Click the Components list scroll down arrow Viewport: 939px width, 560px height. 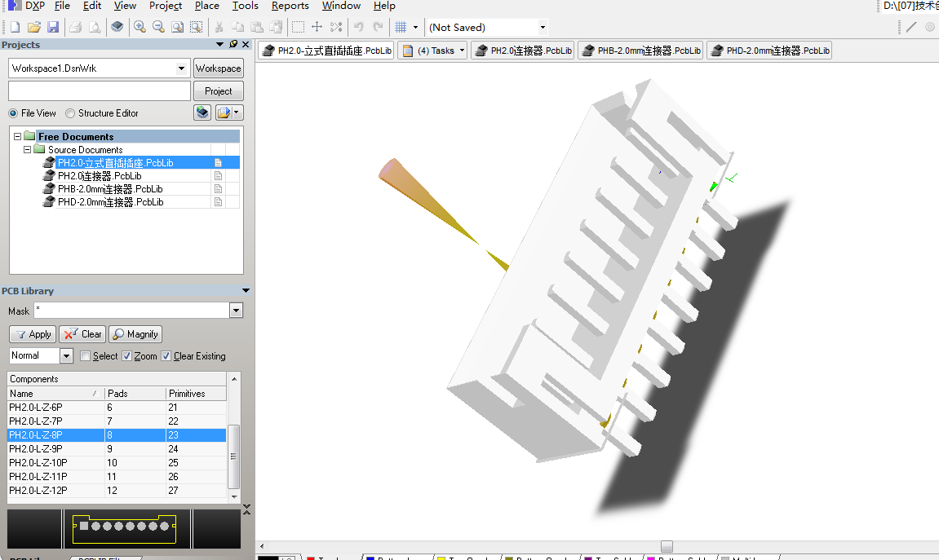pos(234,496)
